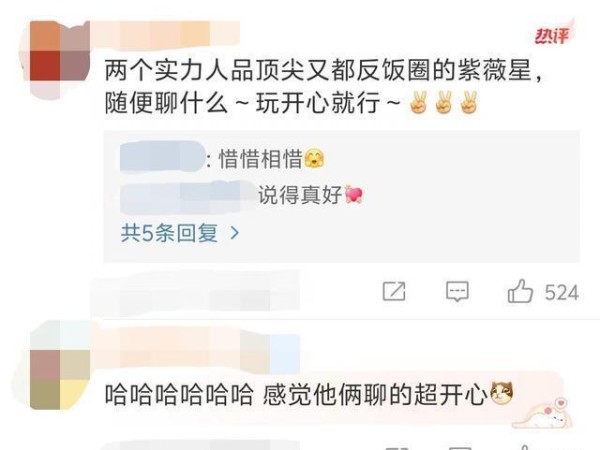The width and height of the screenshot is (600, 450).
Task: Tap the red 热评 hot comment badge
Action: 553,36
